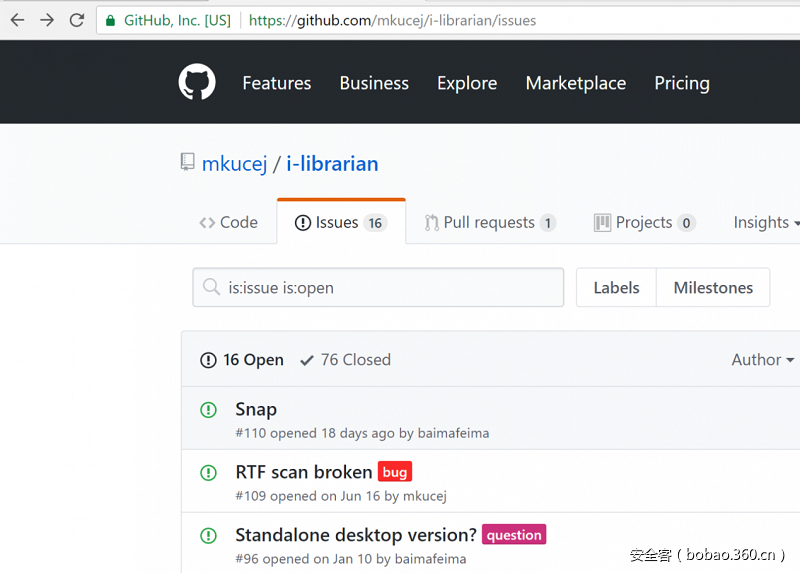The image size is (800, 573).
Task: Switch to the Pull requests tab
Action: (x=490, y=222)
